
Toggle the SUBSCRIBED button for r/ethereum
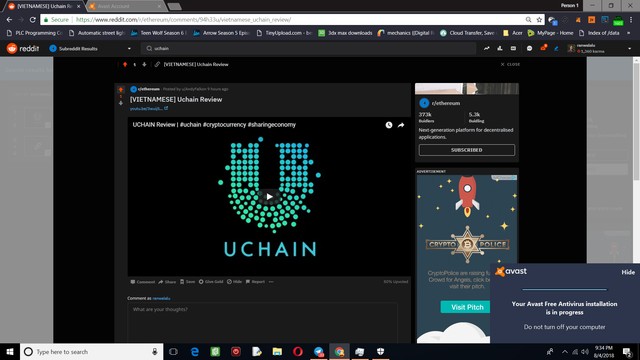(467, 150)
